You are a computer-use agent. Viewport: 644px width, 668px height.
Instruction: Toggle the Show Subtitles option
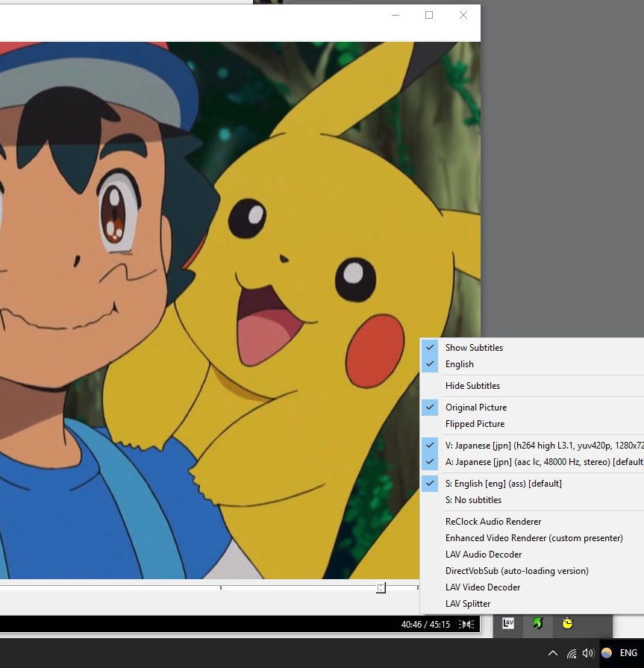tap(532, 348)
